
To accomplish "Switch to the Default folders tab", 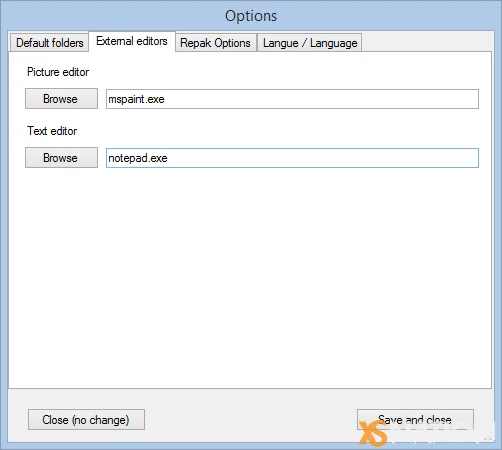I will [x=49, y=43].
